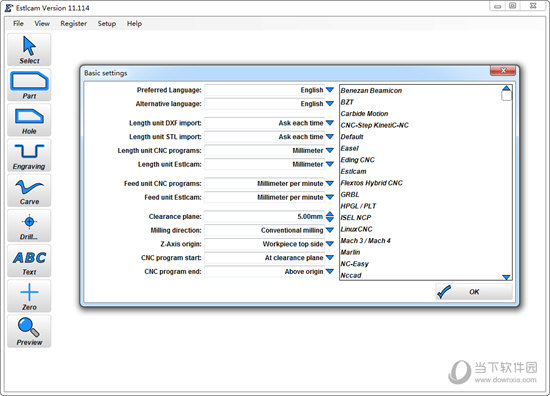Confirm settings with the OK button
550x396 pixels.
tap(474, 291)
